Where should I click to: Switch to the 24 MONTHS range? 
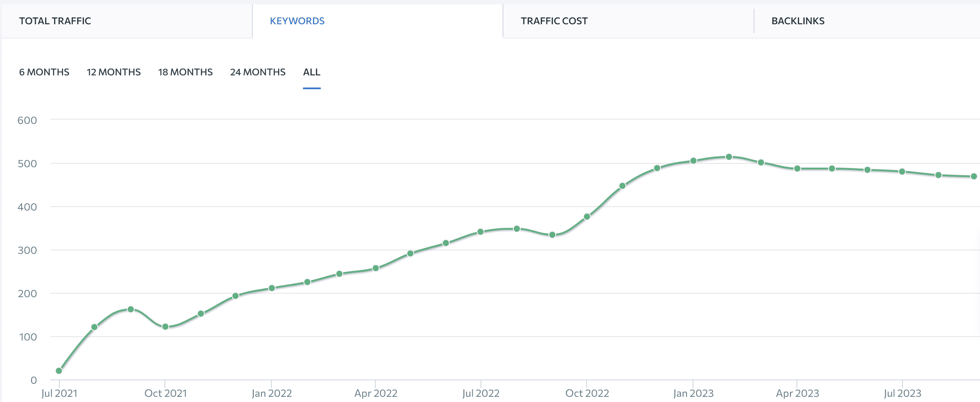coord(258,72)
